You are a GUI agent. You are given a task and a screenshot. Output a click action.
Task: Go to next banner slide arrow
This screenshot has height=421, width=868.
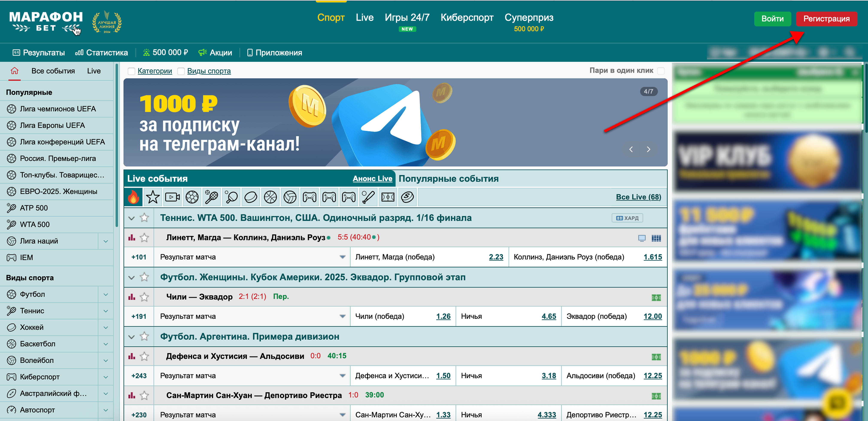coord(648,149)
